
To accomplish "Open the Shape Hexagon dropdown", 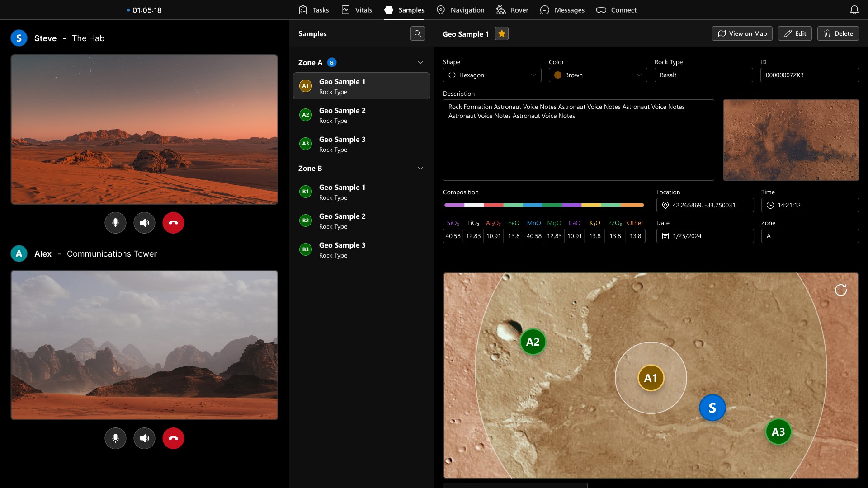I will pyautogui.click(x=492, y=75).
